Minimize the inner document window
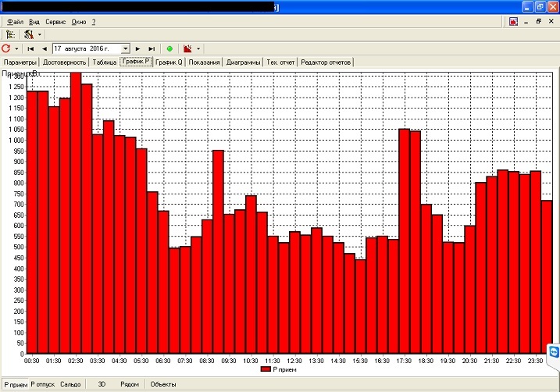The image size is (560, 392). [526, 22]
